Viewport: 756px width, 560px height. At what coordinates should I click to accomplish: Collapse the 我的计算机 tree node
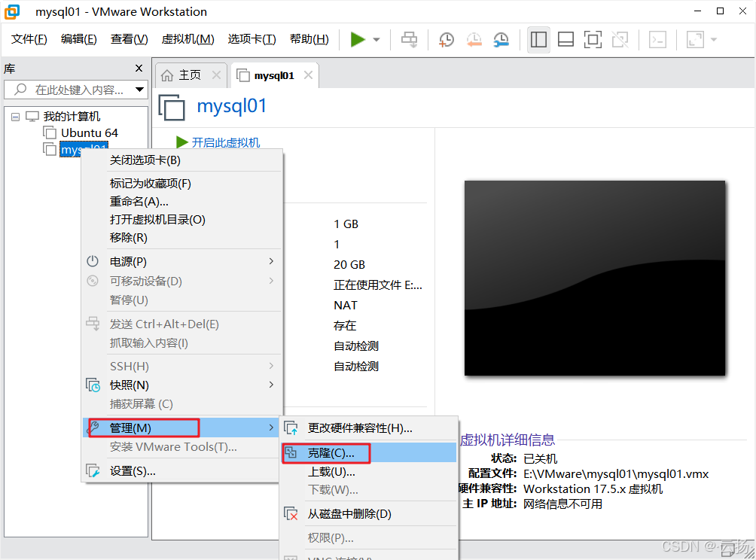(15, 117)
